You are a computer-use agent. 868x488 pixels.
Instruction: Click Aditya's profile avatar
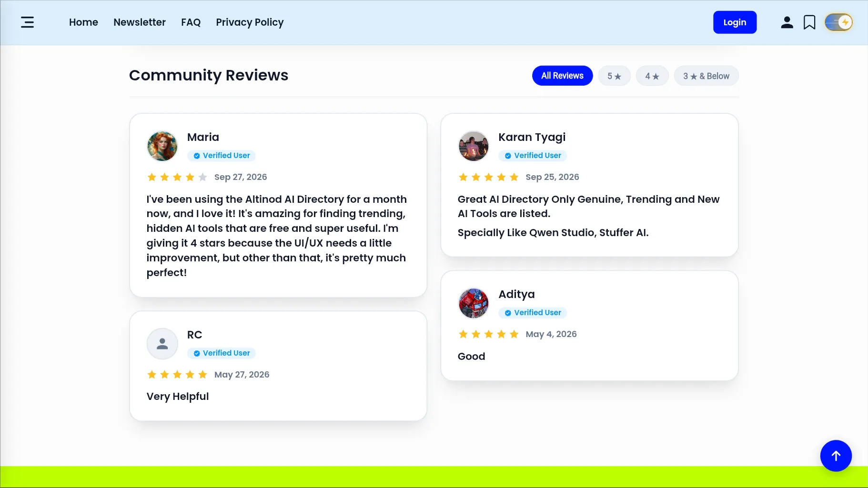point(474,303)
